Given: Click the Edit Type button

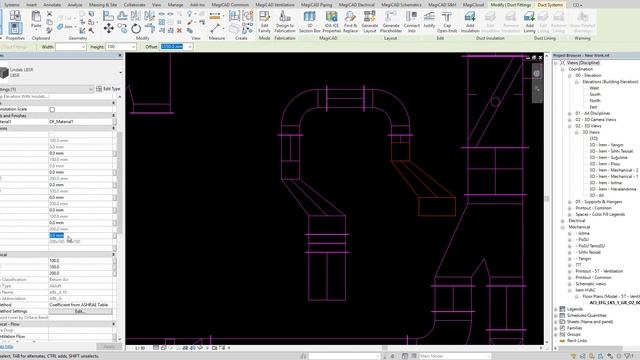Looking at the screenshot, I should click(108, 89).
